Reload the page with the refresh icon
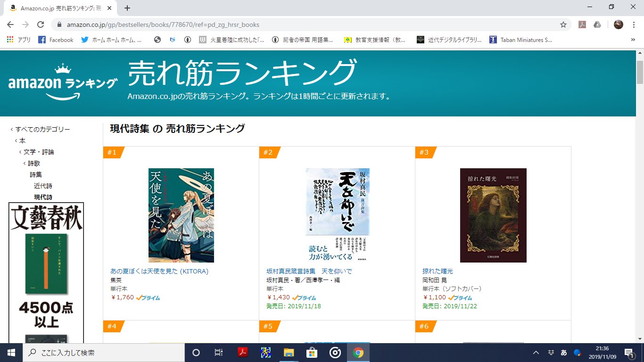Image resolution: width=644 pixels, height=362 pixels. click(x=41, y=25)
